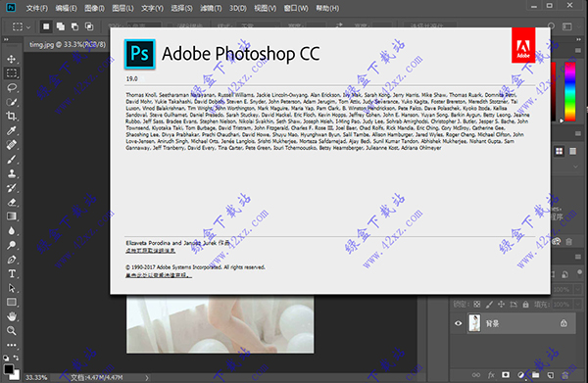The height and width of the screenshot is (383, 588).
Task: Open the workspace switcher in options bar
Action: coord(567,26)
